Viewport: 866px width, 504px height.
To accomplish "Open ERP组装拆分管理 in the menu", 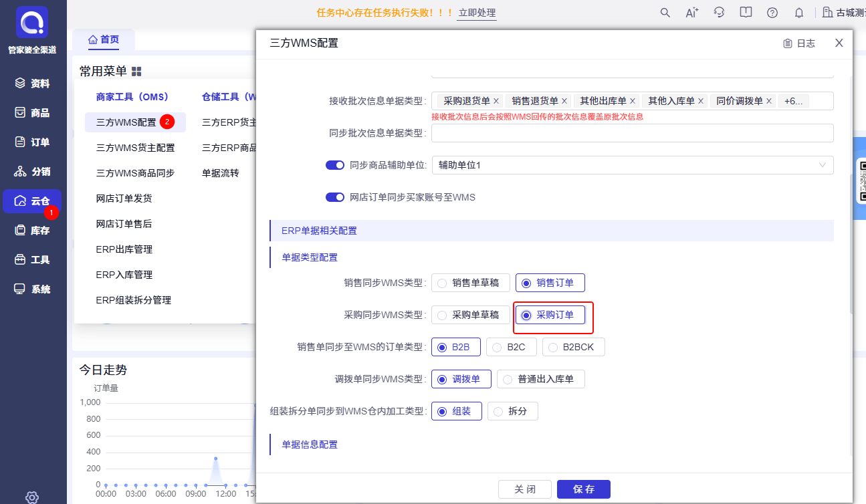I will point(134,300).
